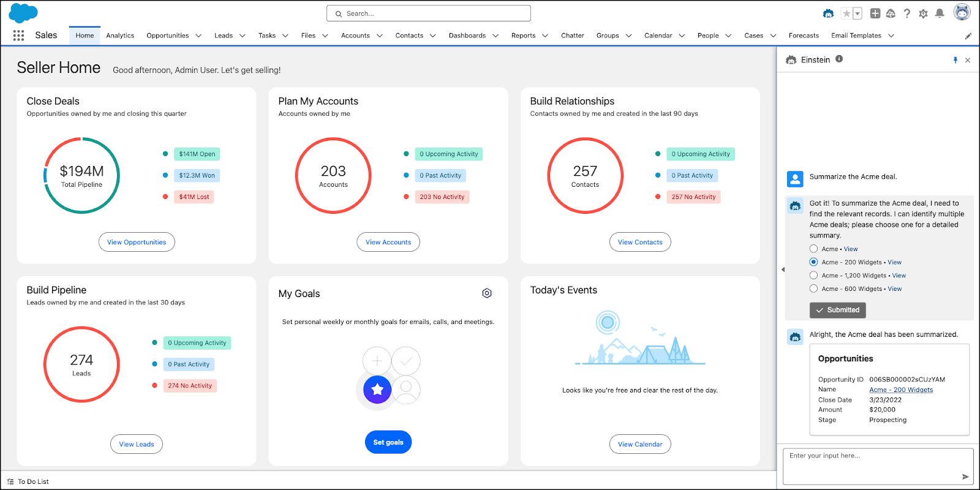Open the Acme - 200 Widgets opportunity link

[x=901, y=390]
